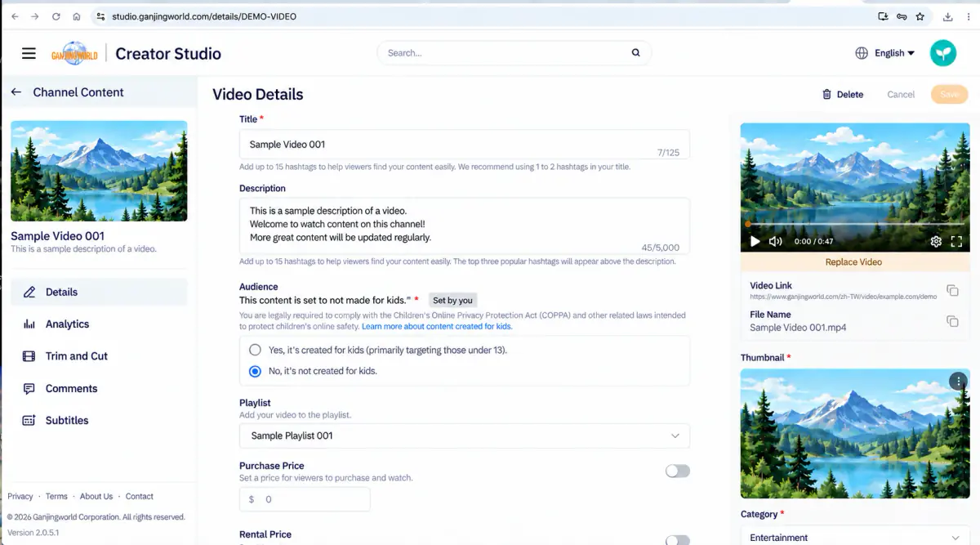This screenshot has height=545, width=980.
Task: Click the search magnifier icon
Action: (x=635, y=53)
